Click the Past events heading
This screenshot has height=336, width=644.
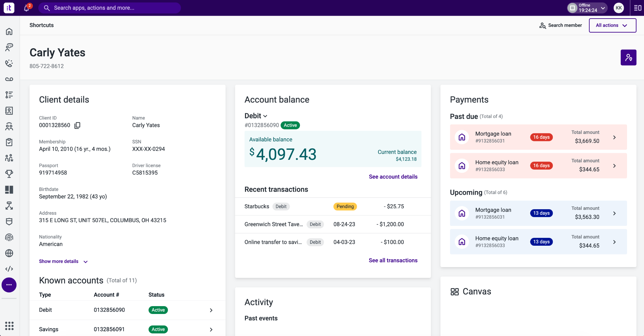(x=261, y=318)
